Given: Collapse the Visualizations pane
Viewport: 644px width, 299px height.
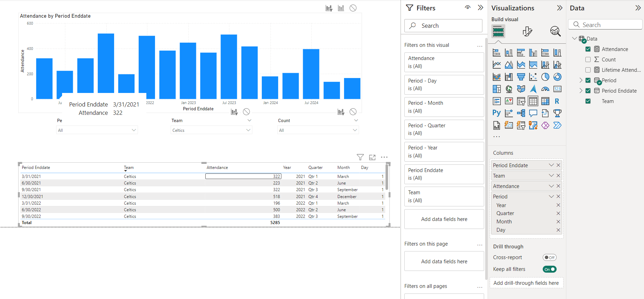Looking at the screenshot, I should click(x=559, y=8).
